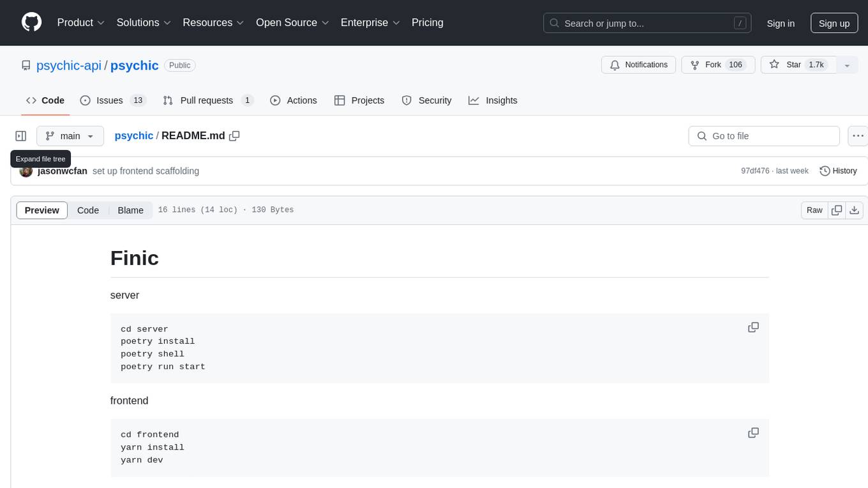
Task: Download the raw README file
Action: (855, 210)
